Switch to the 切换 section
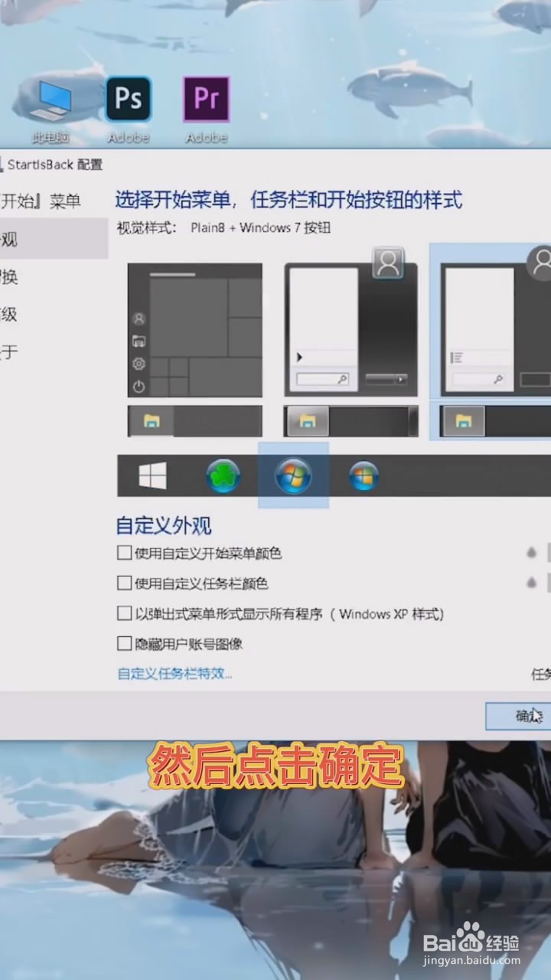551x980 pixels. click(9, 276)
